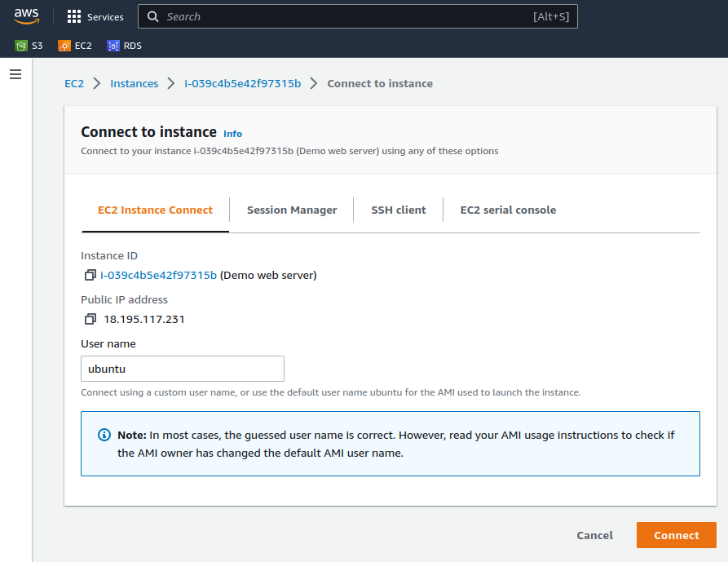Go to EC2 breadcrumb link

(74, 83)
